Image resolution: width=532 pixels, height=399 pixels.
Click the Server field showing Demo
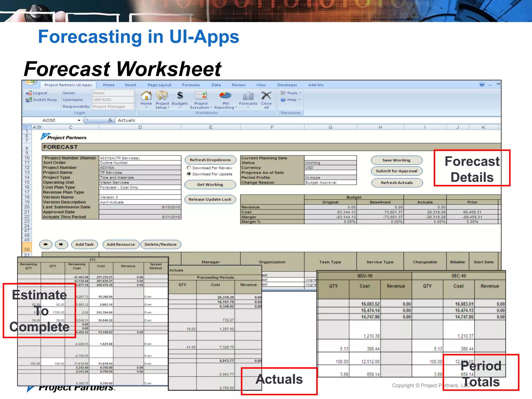tap(113, 93)
